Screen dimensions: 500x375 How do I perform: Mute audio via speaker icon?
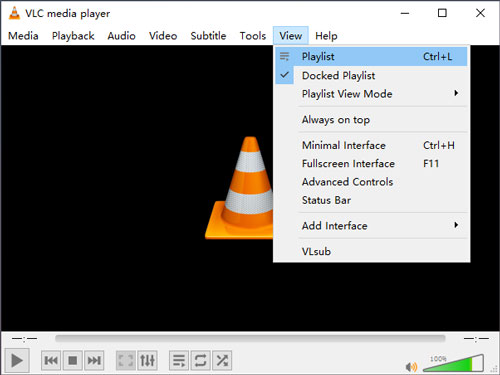pyautogui.click(x=411, y=367)
